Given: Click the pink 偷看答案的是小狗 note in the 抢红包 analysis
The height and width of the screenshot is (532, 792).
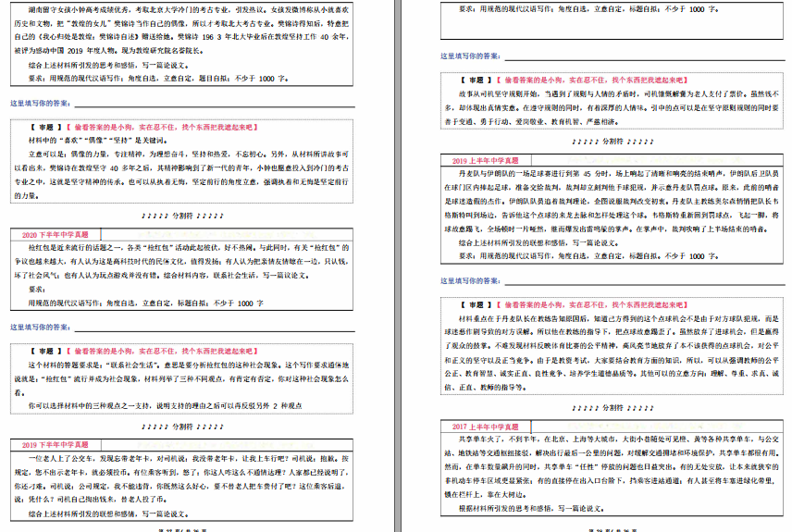Looking at the screenshot, I should pyautogui.click(x=163, y=352).
